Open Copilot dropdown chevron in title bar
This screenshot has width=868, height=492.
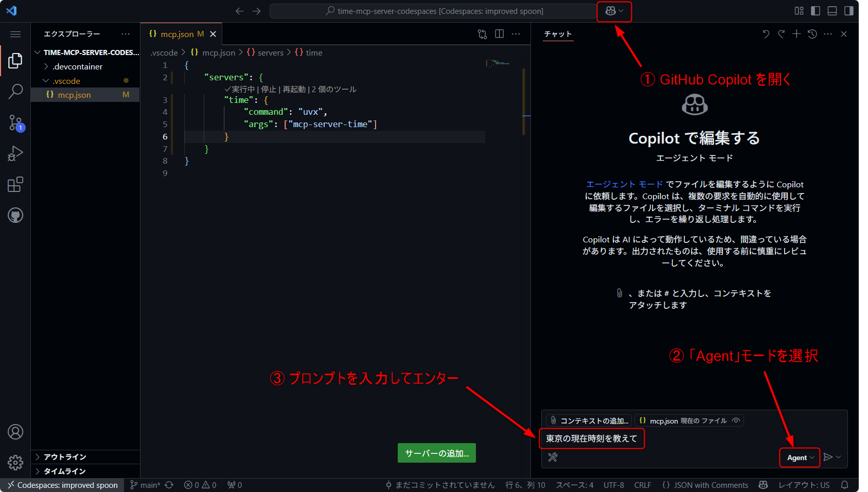[x=621, y=11]
